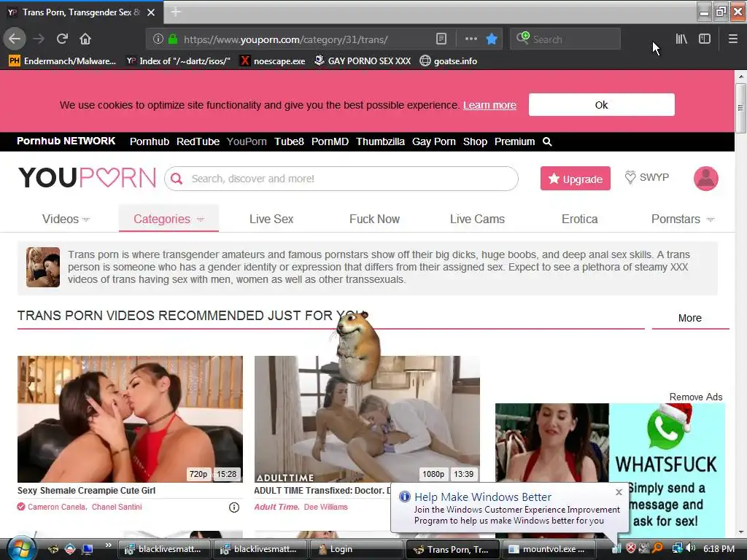The height and width of the screenshot is (560, 747).
Task: Close the current browser tab
Action: 151,12
